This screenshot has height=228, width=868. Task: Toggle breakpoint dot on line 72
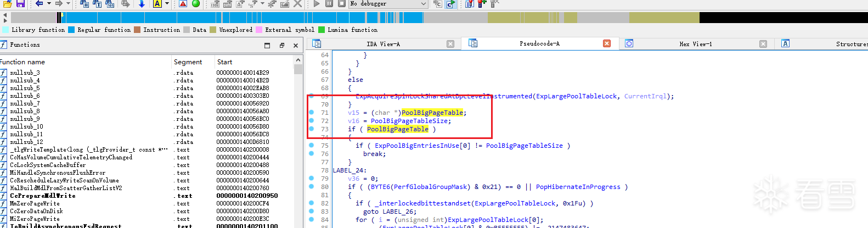click(311, 121)
